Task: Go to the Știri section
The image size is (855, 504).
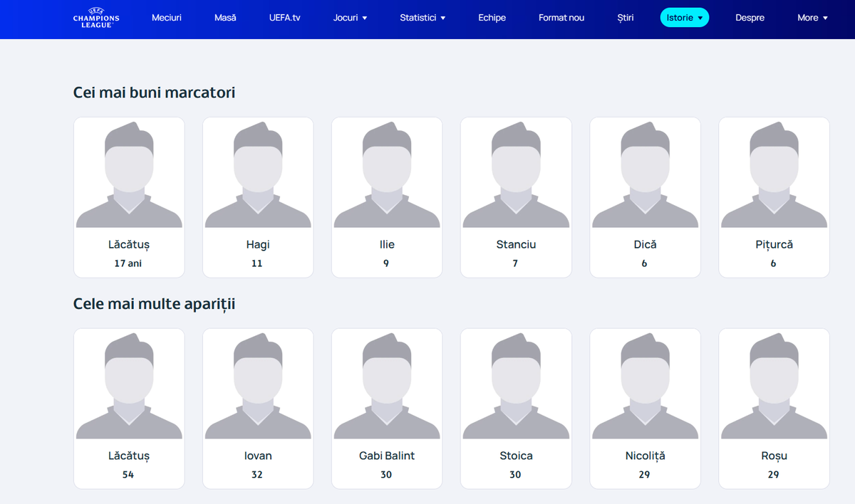Action: click(625, 17)
